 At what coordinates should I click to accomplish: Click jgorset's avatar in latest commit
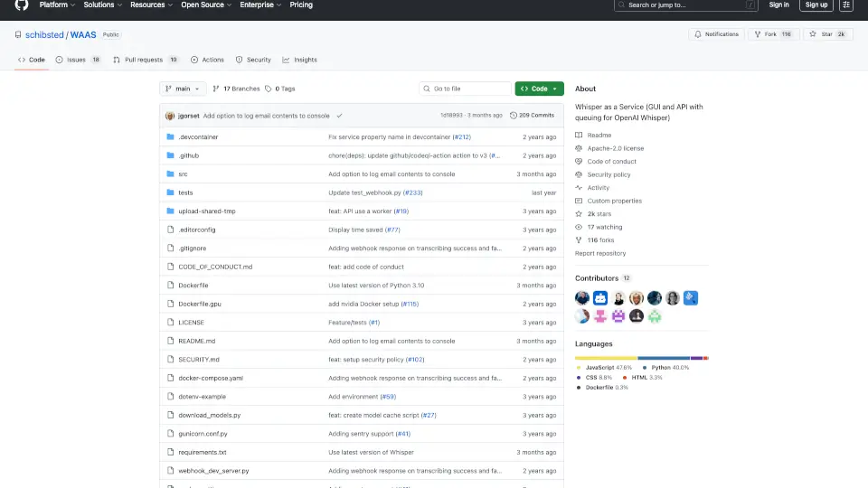pos(170,116)
